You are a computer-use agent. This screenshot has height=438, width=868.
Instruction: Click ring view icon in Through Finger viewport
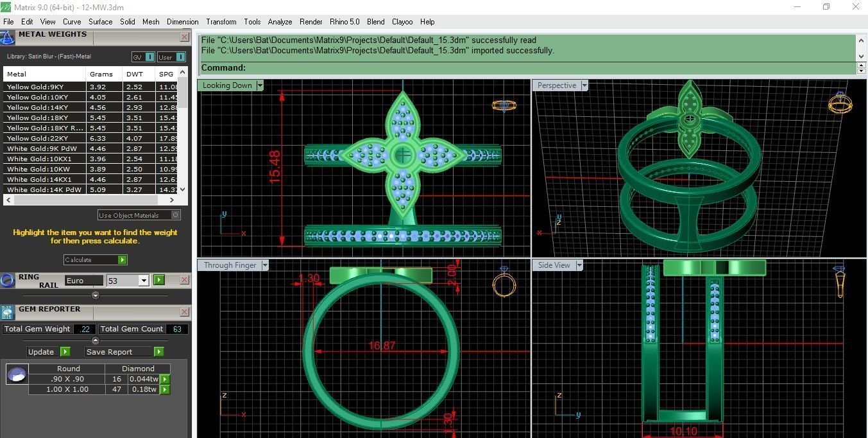coord(504,282)
